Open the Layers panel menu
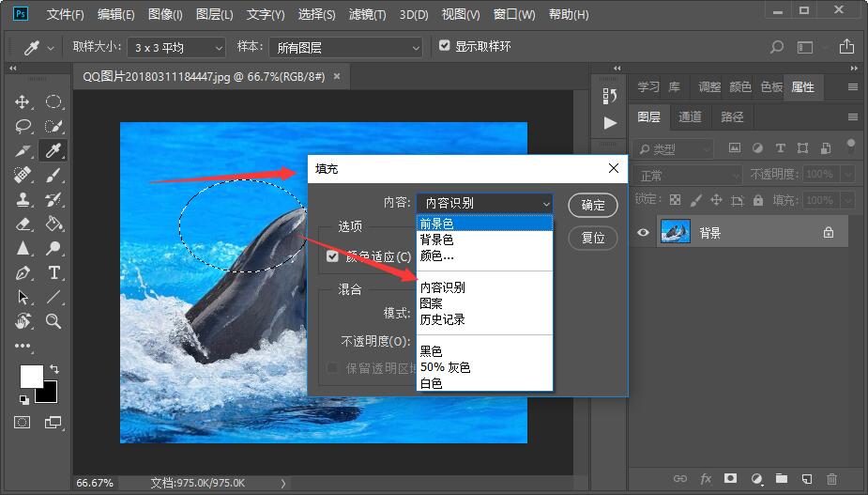Image resolution: width=868 pixels, height=495 pixels. pos(852,117)
